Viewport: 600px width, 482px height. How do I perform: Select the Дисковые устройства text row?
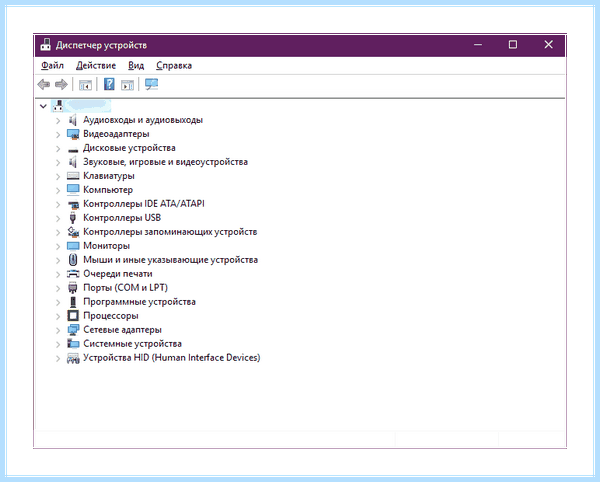[129, 148]
